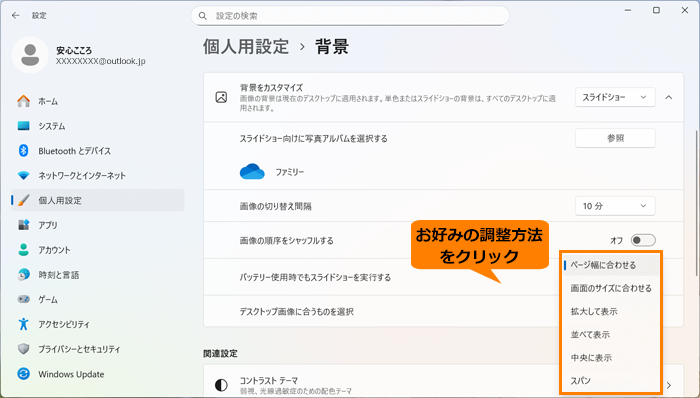Choose 拡大して表示 fit option
700x398 pixels.
click(610, 311)
